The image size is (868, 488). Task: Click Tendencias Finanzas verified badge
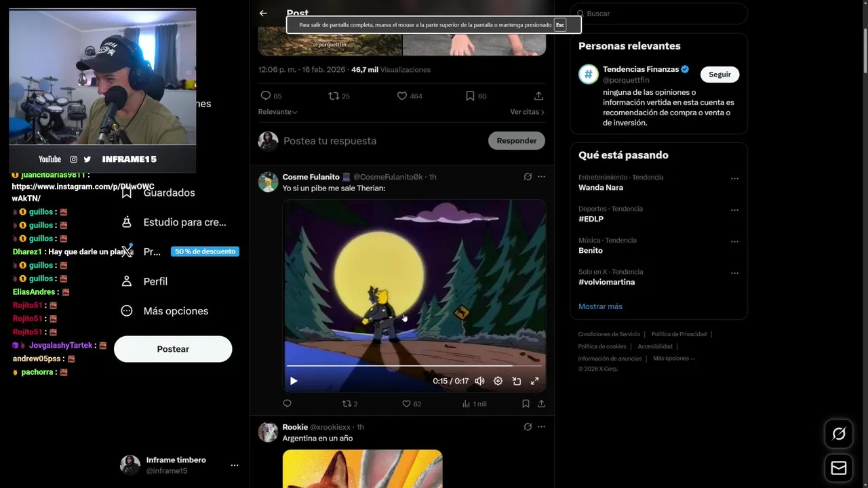pyautogui.click(x=685, y=69)
